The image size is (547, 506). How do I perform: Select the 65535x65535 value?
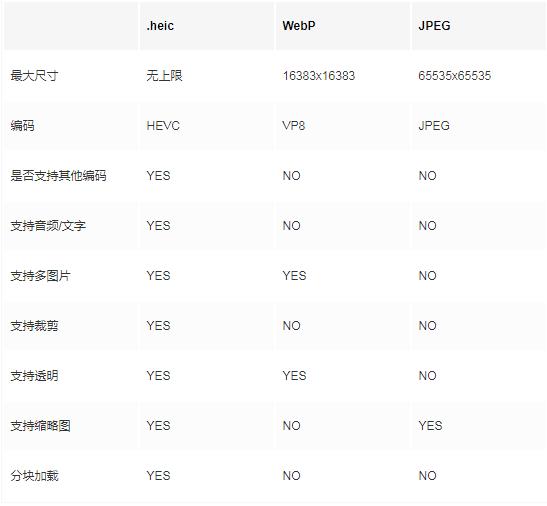coord(455,76)
